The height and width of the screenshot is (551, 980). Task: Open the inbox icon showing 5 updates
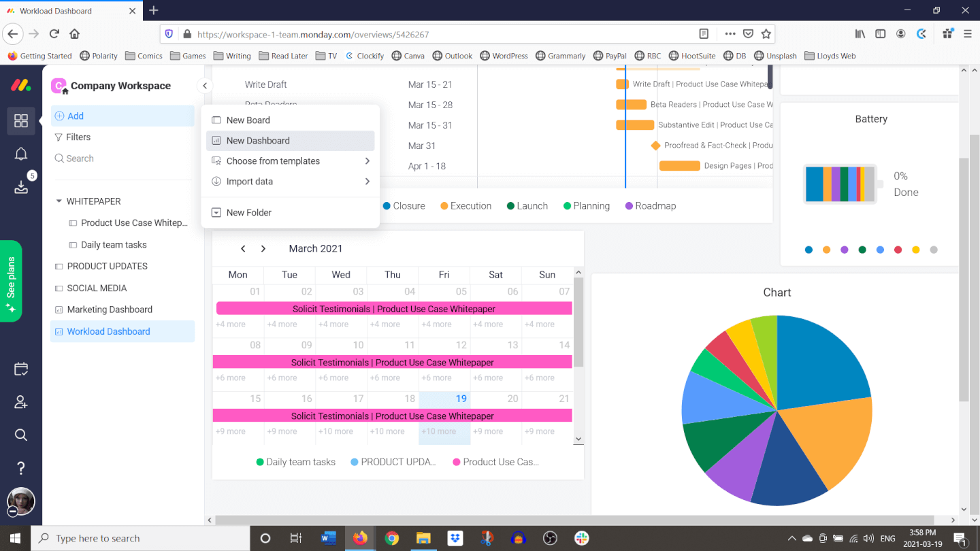[21, 185]
